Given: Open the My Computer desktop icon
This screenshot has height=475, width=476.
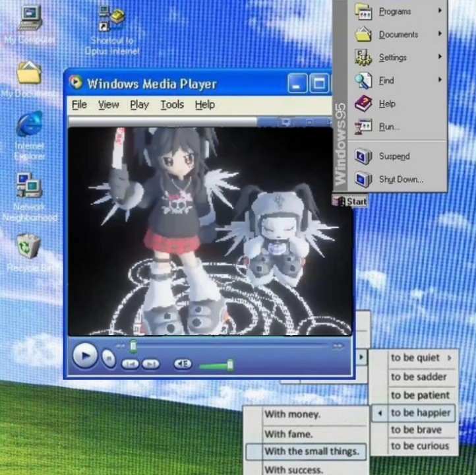Looking at the screenshot, I should coord(29,18).
